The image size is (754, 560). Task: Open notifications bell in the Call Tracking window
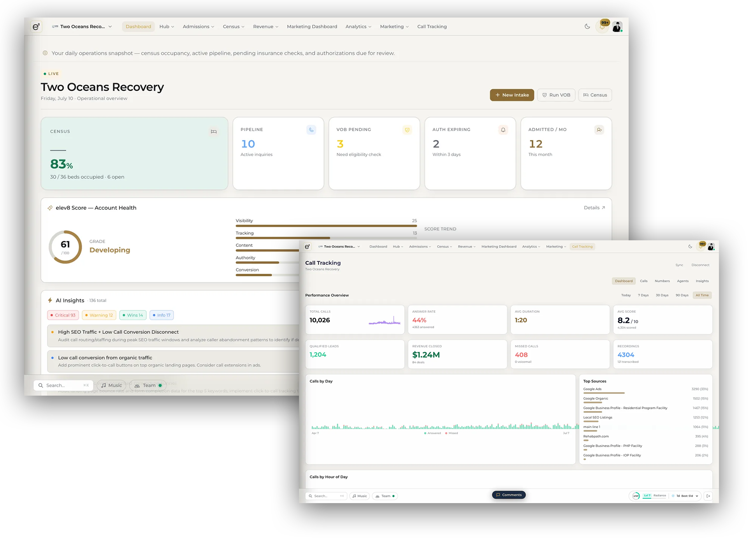point(701,246)
